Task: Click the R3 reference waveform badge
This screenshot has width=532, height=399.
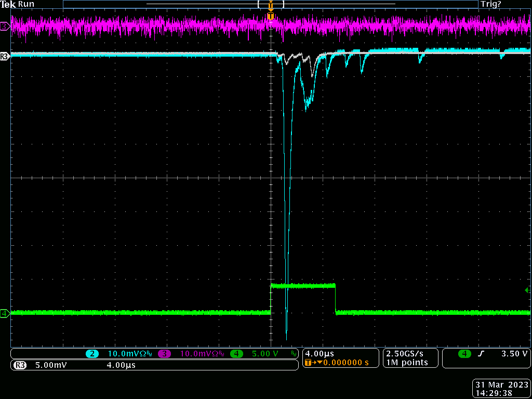Action: tap(20, 365)
